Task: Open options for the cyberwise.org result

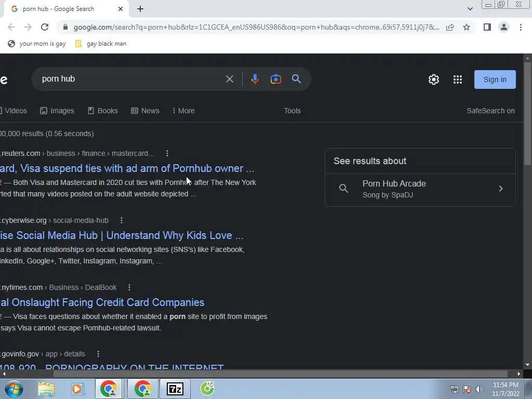Action: tap(122, 220)
